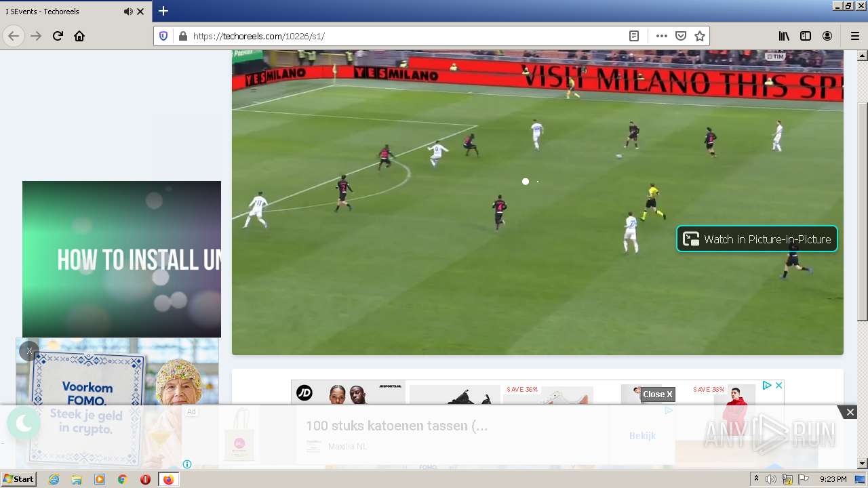Click the vertical page scrollbar thumb

point(862,211)
